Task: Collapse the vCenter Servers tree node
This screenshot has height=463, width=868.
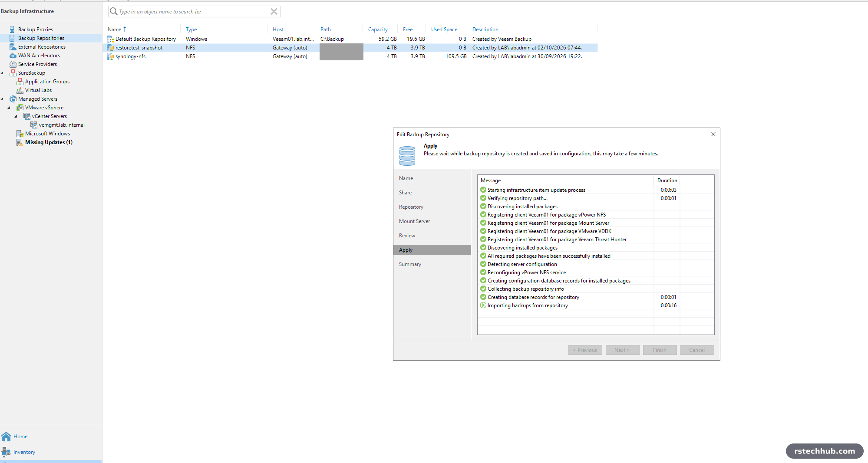Action: pyautogui.click(x=16, y=116)
